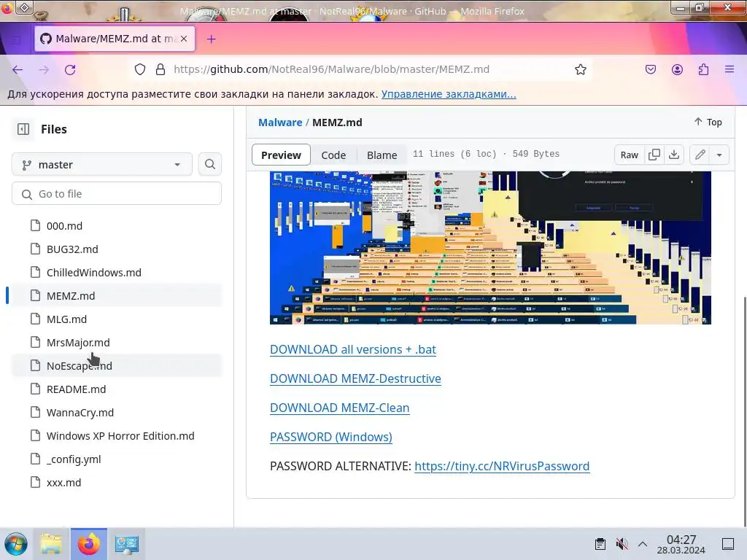
Task: Open the bookmarks management link
Action: 449,94
